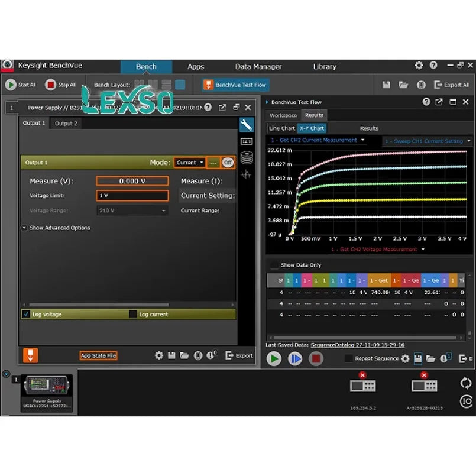Switch to the Apps tab

[x=196, y=66]
